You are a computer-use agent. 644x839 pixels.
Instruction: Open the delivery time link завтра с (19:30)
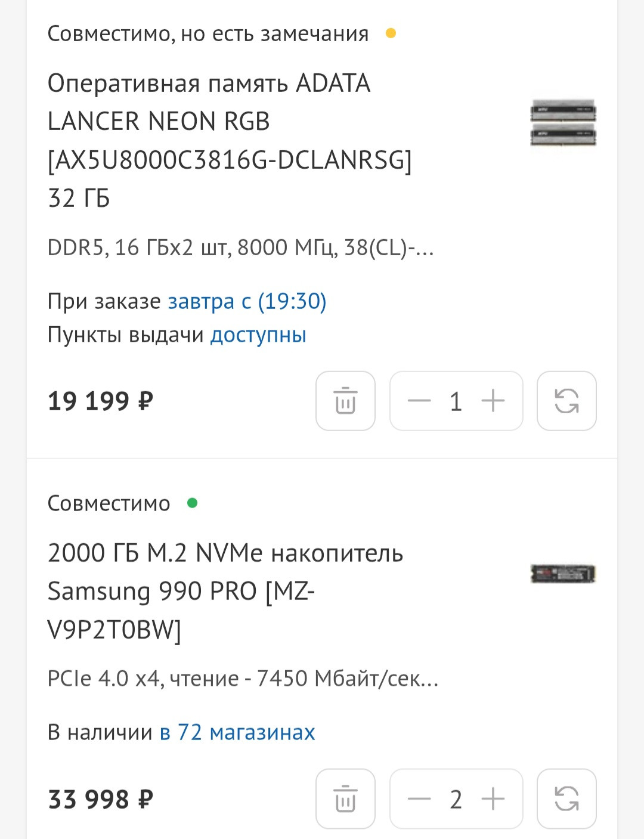coord(247,302)
